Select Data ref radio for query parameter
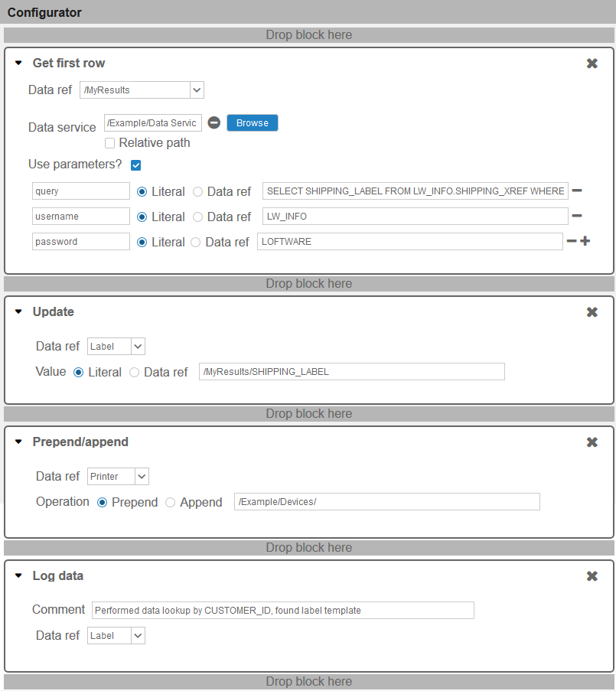 198,192
